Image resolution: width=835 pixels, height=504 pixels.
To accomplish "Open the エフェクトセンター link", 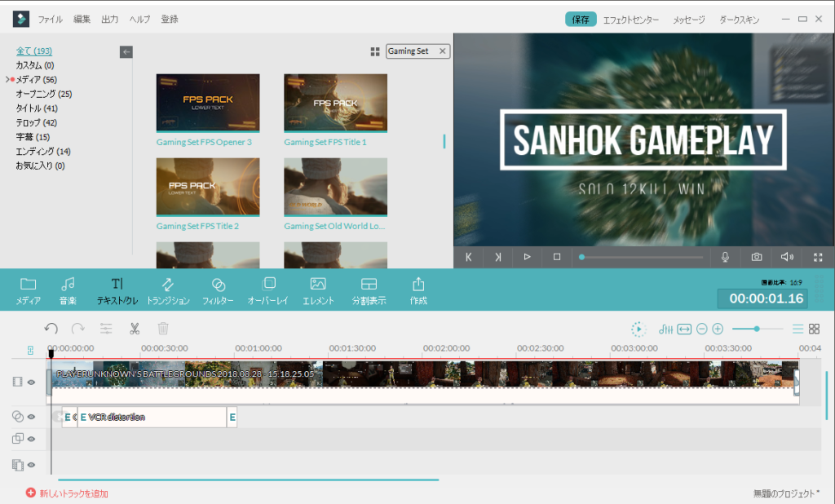I will [631, 20].
